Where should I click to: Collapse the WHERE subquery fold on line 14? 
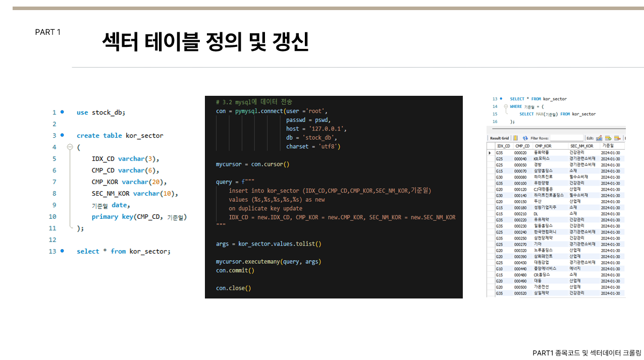point(506,106)
